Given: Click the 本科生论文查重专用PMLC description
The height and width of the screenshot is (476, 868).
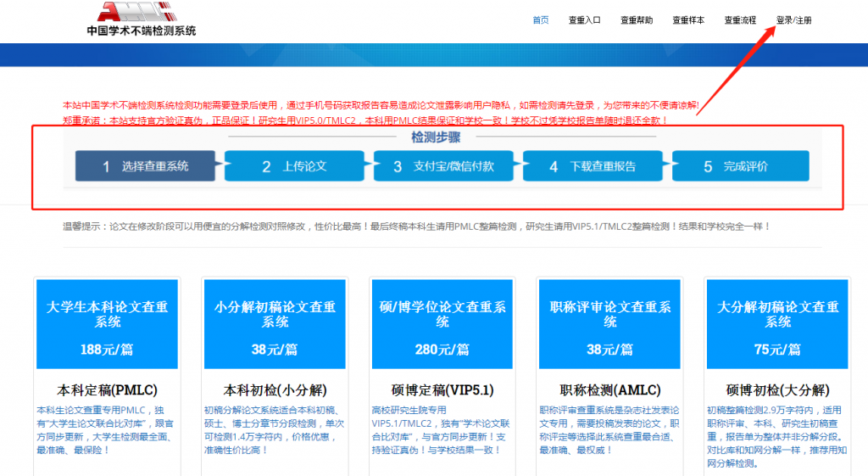Looking at the screenshot, I should 105,430.
